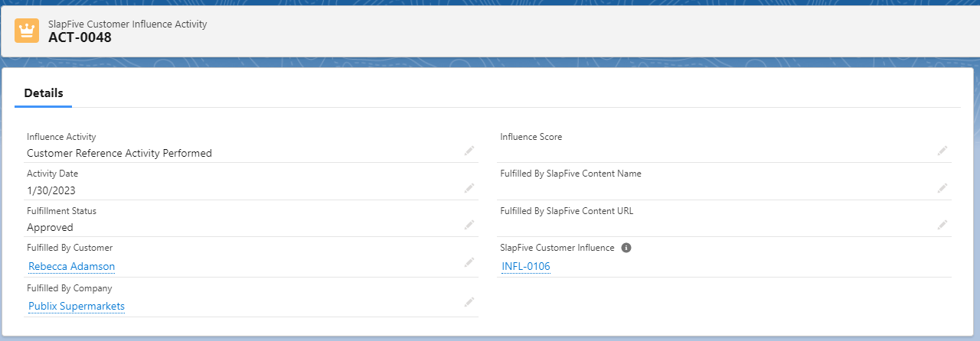Click 'Customer Reference Activity Performed' value text

coord(119,153)
